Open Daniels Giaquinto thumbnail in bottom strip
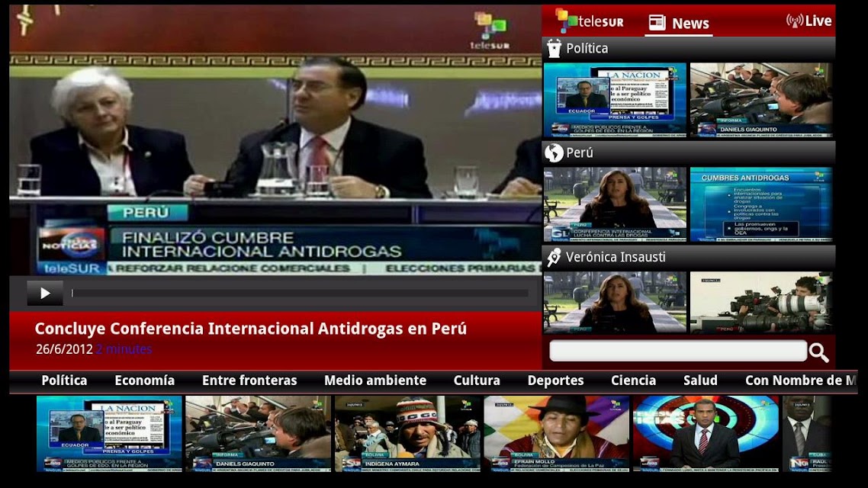Image resolution: width=868 pixels, height=488 pixels. [x=258, y=434]
